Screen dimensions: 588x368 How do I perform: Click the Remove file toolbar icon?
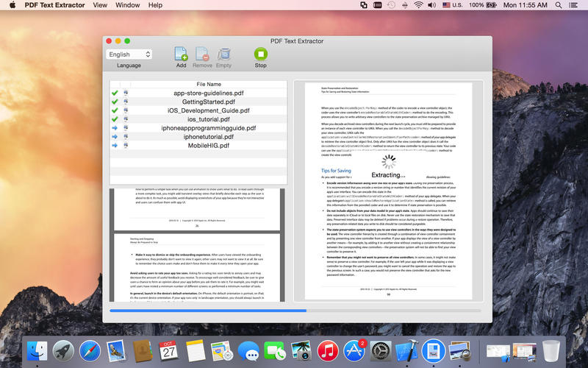click(x=202, y=54)
